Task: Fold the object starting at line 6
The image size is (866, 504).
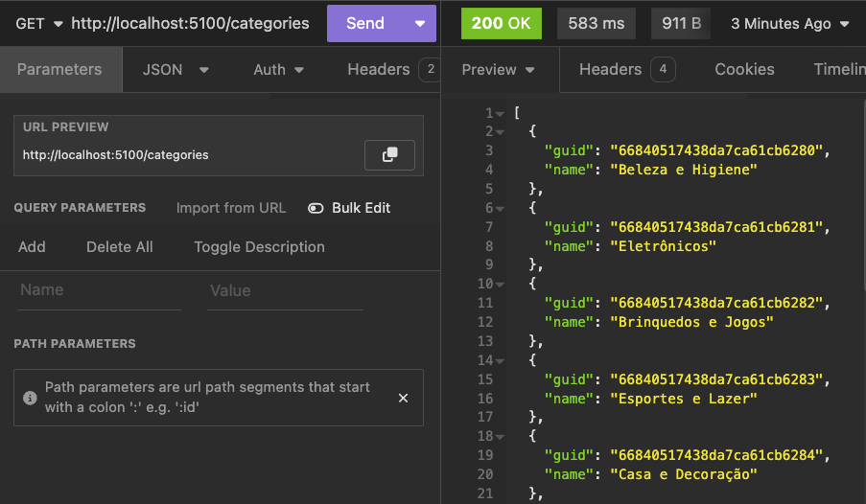Action: pos(500,208)
